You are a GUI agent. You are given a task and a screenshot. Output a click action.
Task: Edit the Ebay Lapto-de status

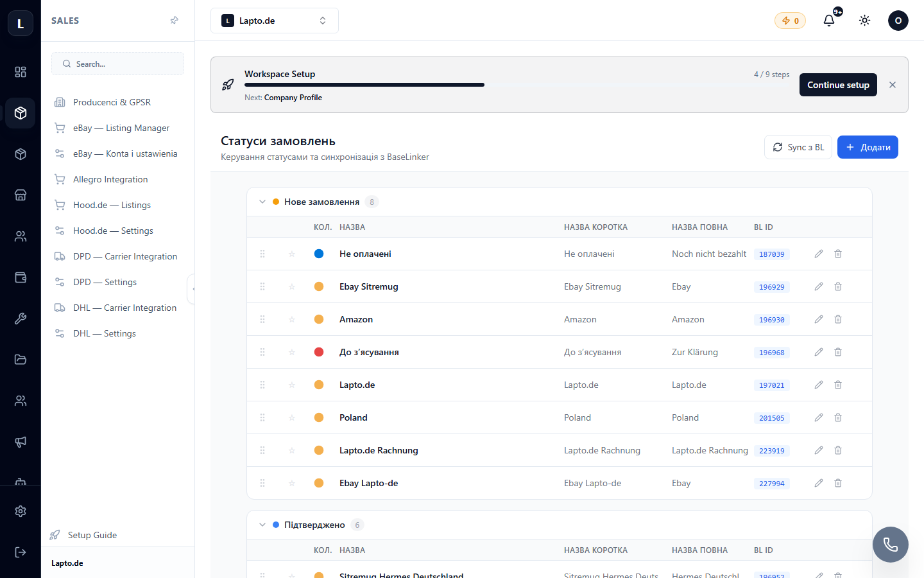pos(819,483)
